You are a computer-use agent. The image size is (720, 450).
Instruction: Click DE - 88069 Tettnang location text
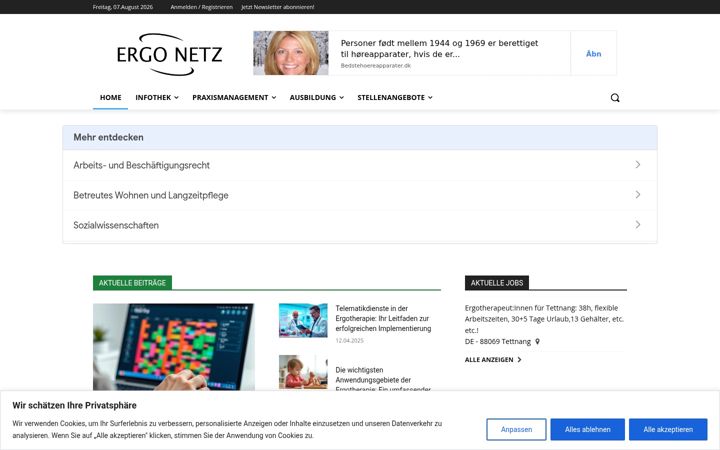pyautogui.click(x=498, y=342)
